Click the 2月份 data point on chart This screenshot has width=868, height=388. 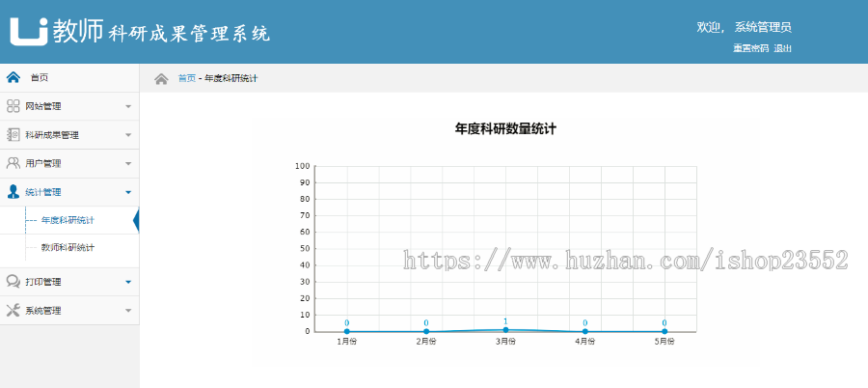pyautogui.click(x=426, y=331)
